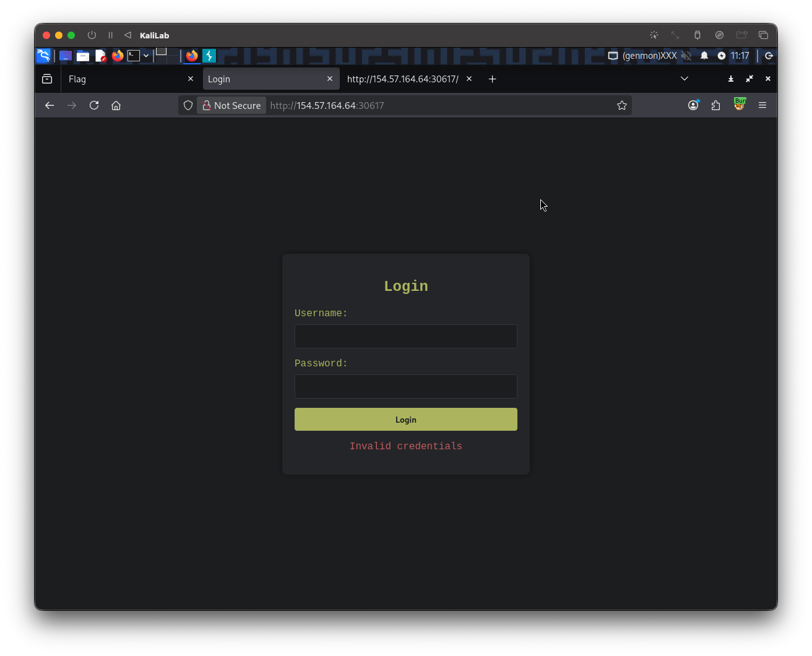812x656 pixels.
Task: Open a new browser tab
Action: pos(492,79)
